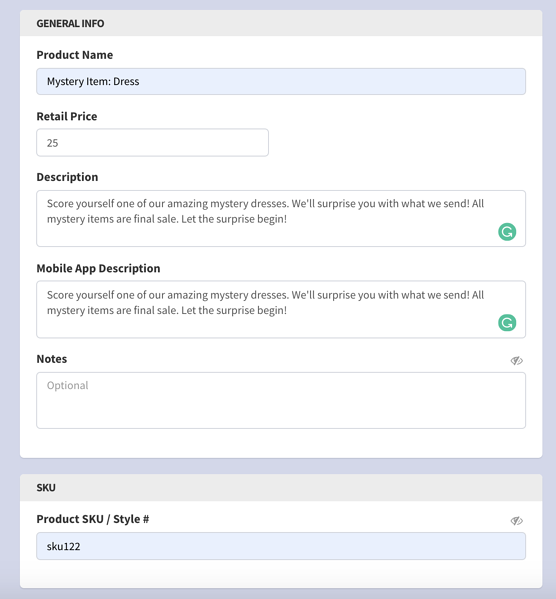Click inside the Description text area
Image resolution: width=556 pixels, height=599 pixels.
(x=281, y=219)
